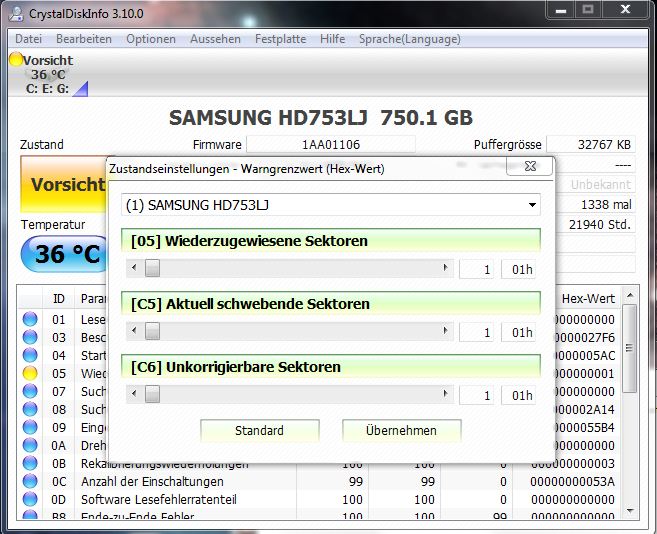
Task: Click right arrow of Wiederzugewiesene Sektoren slider
Action: click(x=445, y=268)
